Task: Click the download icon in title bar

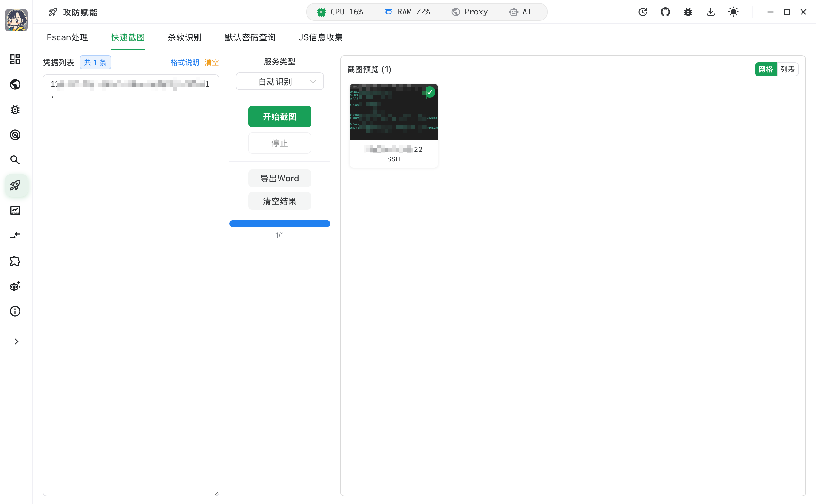Action: pos(710,12)
